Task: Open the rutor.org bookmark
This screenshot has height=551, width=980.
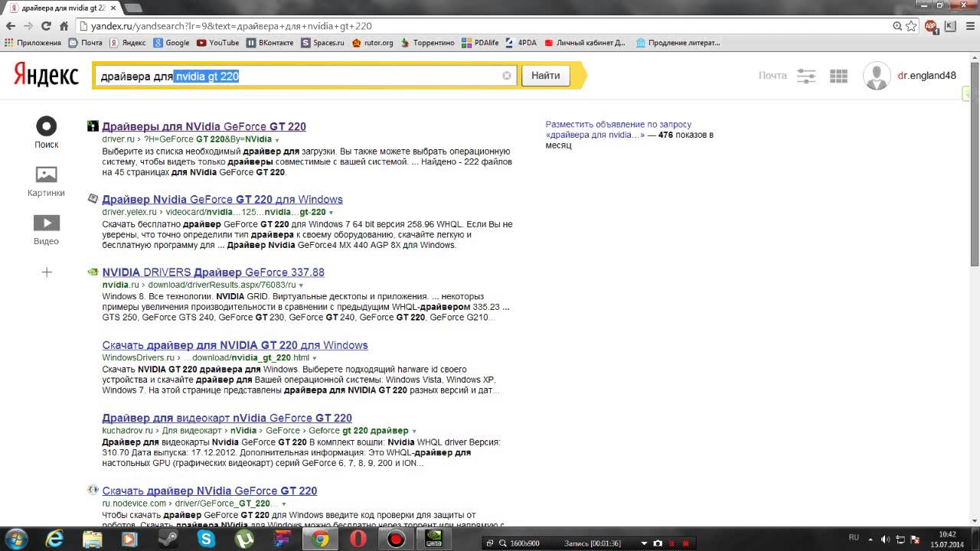Action: point(373,43)
